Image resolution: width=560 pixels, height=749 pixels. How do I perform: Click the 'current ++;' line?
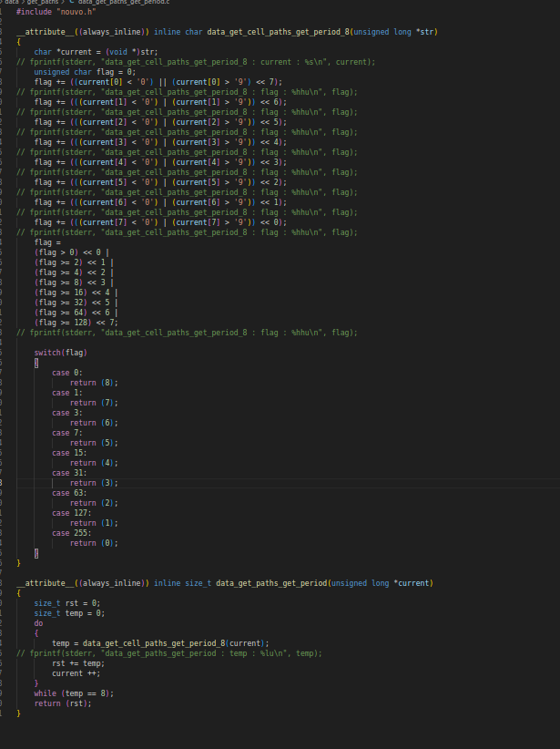point(76,673)
